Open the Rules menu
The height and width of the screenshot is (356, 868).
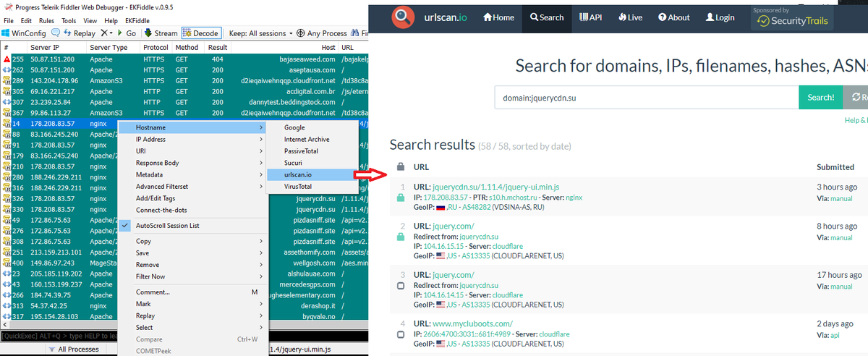pos(47,21)
